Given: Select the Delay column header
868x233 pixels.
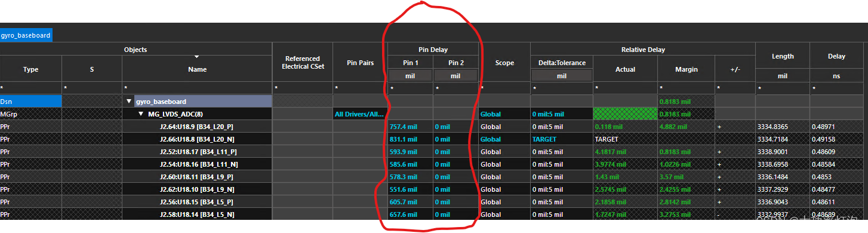Looking at the screenshot, I should [x=837, y=56].
